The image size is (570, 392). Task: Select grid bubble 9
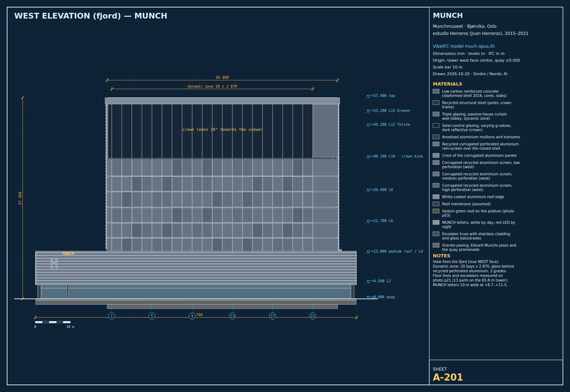click(x=192, y=316)
